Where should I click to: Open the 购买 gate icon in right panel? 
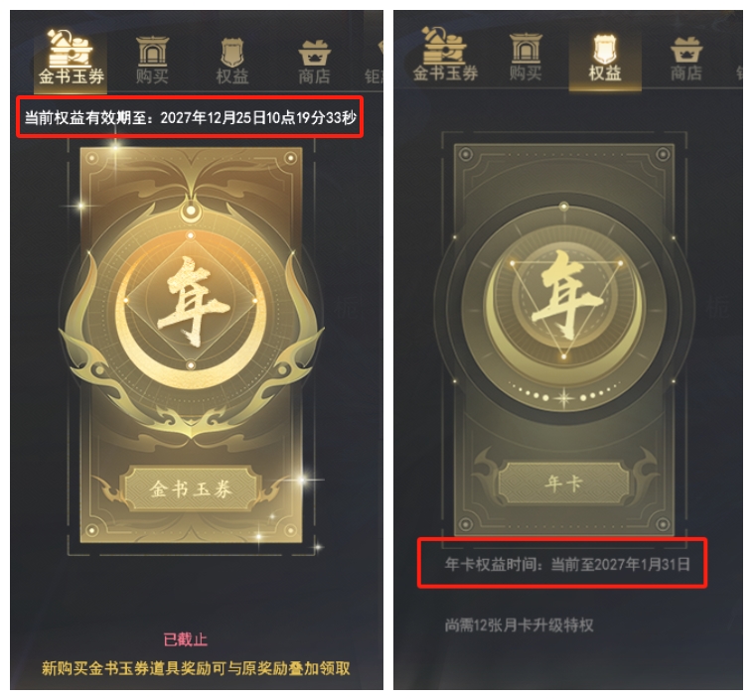[526, 48]
